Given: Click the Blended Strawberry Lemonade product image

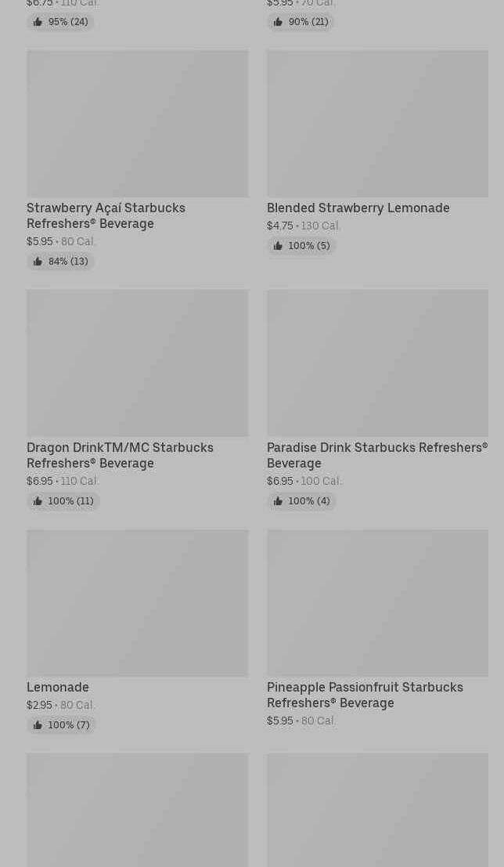Looking at the screenshot, I should [x=377, y=124].
